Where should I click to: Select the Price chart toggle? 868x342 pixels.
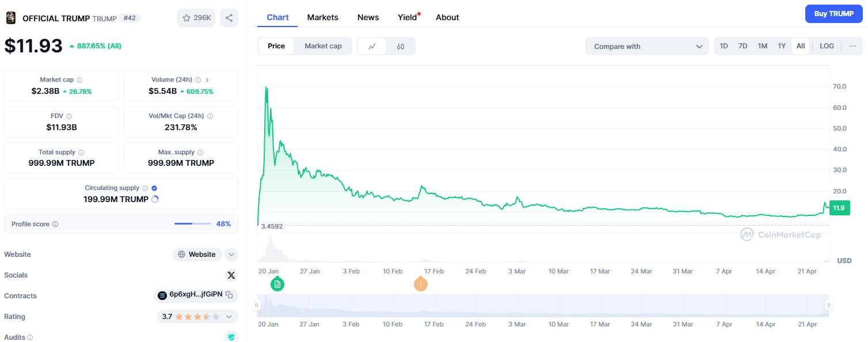click(x=276, y=46)
